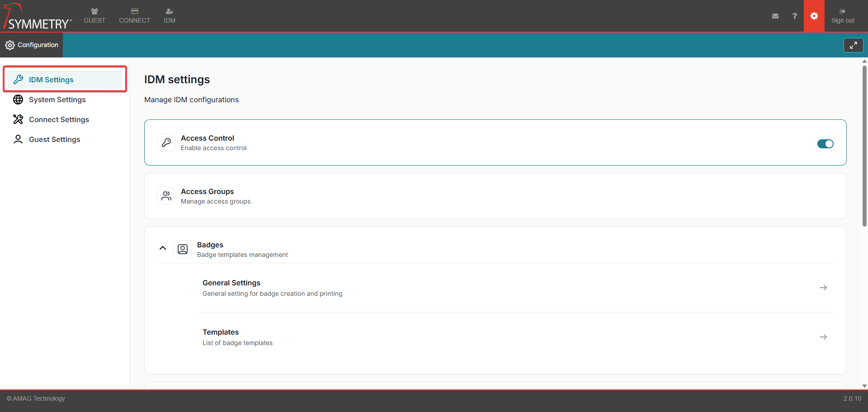Open badge Templates arrow
This screenshot has width=868, height=412.
(x=823, y=337)
